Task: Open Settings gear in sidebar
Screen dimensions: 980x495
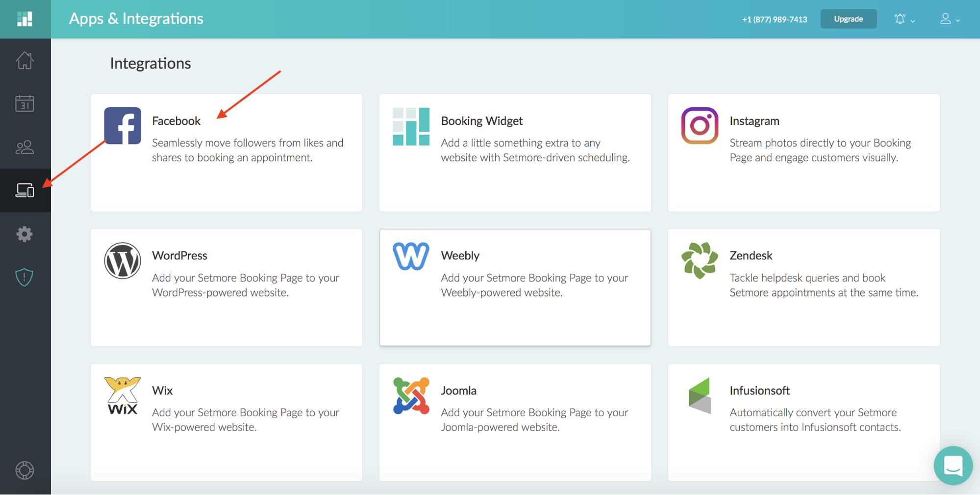Action: (x=25, y=234)
